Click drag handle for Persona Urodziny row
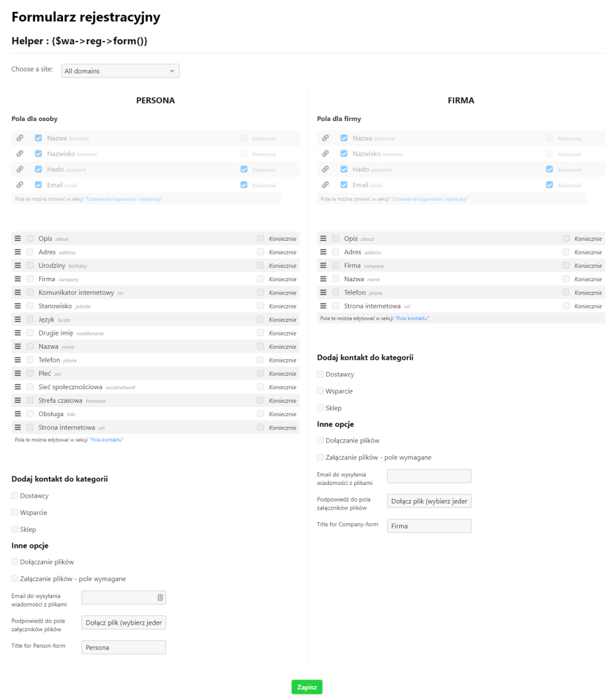609x700 pixels. (18, 265)
